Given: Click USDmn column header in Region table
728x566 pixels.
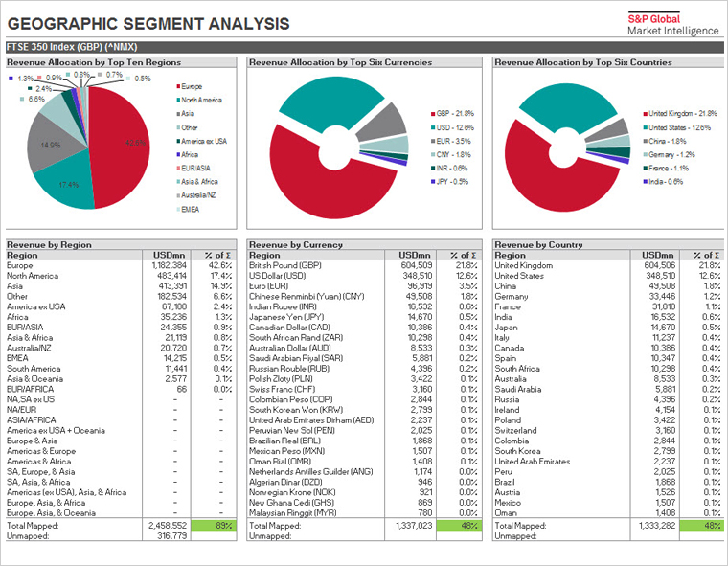Looking at the screenshot, I should pos(169,255).
